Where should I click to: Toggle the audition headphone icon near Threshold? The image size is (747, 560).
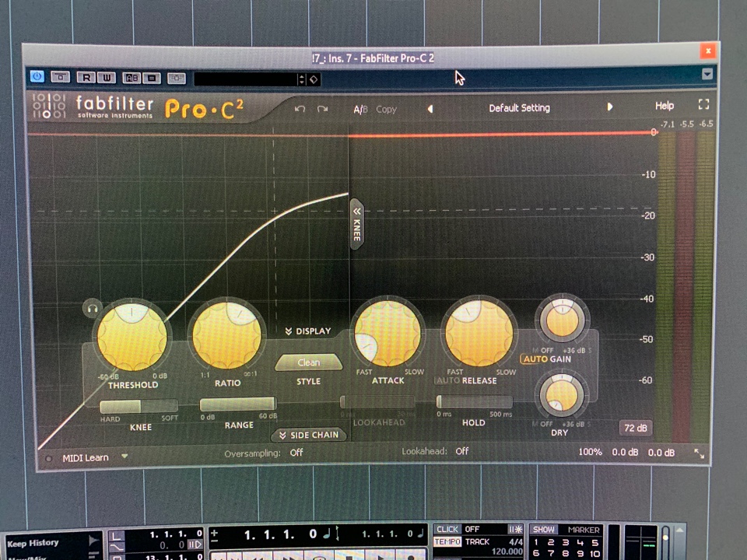(x=92, y=309)
